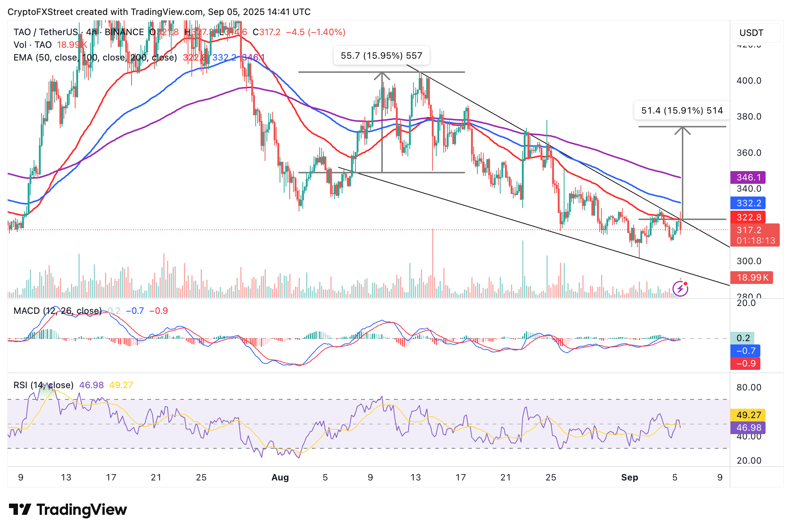Click the red 322.8 EMA price tag
Viewport: 791px width, 532px height.
click(748, 217)
